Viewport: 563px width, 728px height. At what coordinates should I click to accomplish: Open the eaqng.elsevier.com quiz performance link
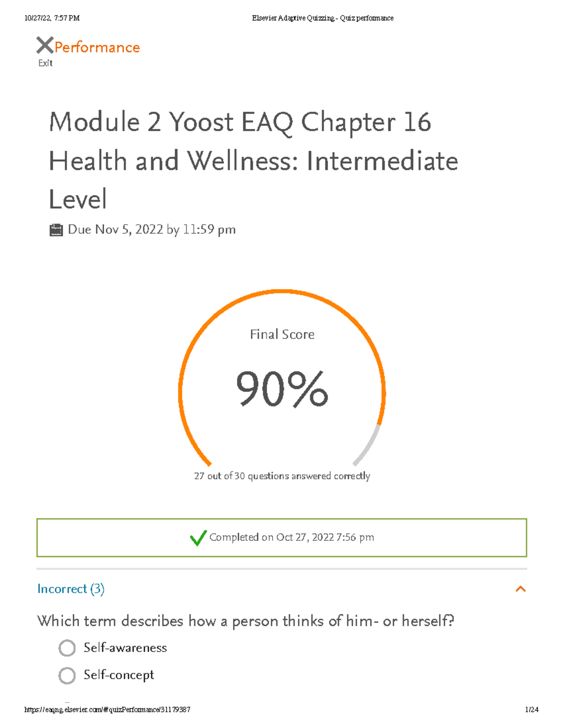coord(108,709)
